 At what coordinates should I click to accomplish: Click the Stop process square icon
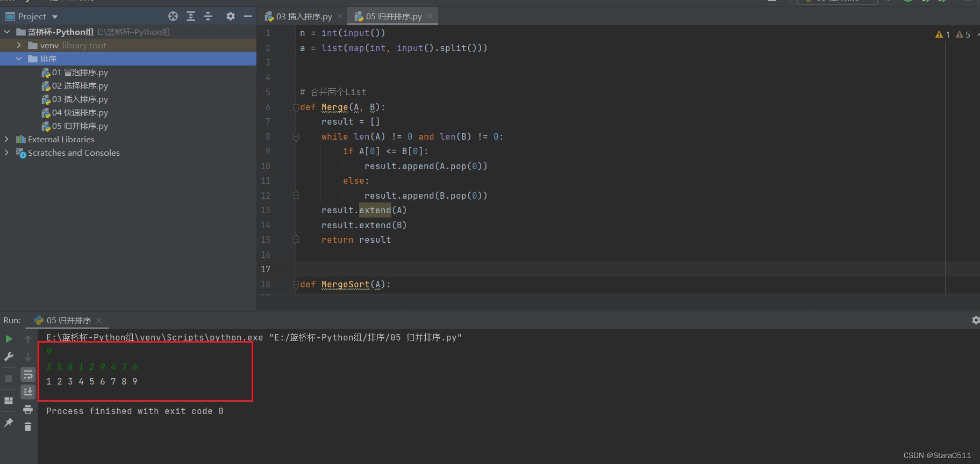(x=9, y=379)
